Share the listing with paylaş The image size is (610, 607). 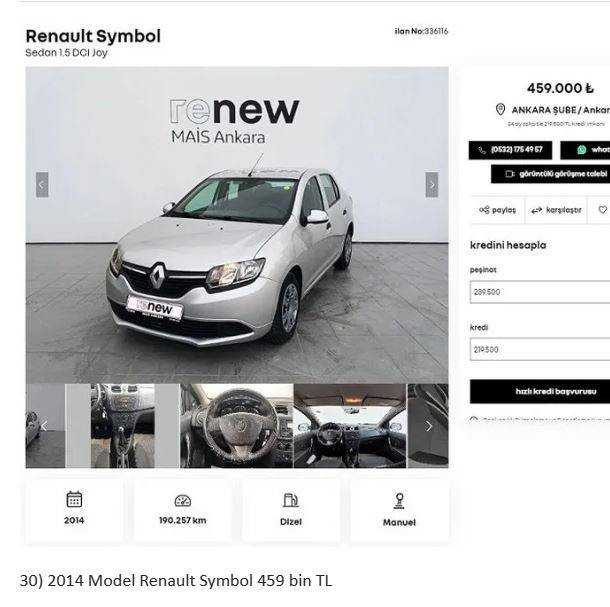point(498,210)
